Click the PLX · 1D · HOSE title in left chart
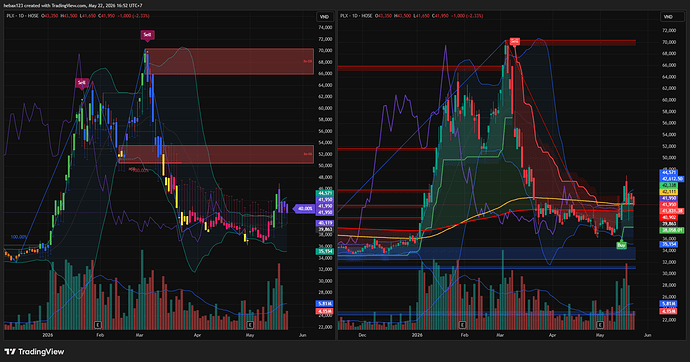Viewport: 690px width, 362px height. click(22, 16)
